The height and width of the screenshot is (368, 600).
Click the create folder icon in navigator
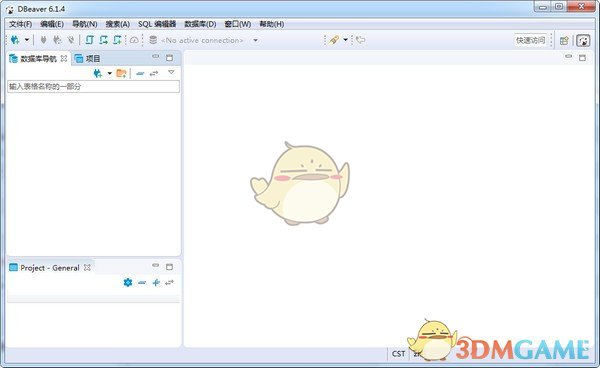122,73
